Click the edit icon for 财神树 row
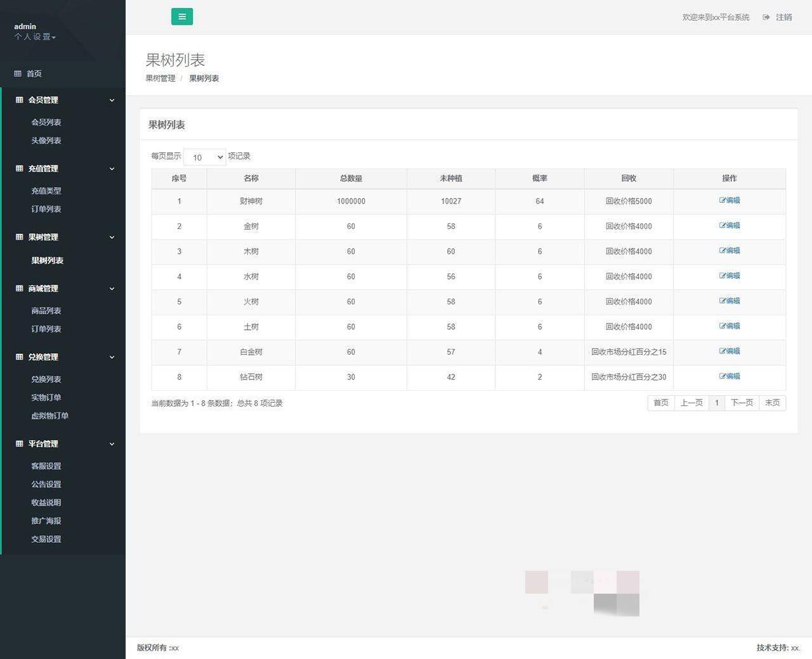Image resolution: width=812 pixels, height=659 pixels. point(723,200)
